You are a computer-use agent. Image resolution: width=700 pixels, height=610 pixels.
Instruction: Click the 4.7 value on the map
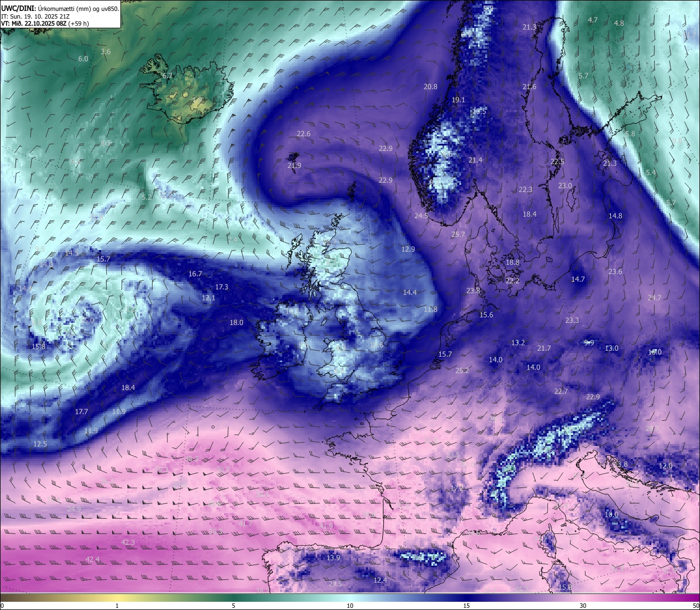[x=593, y=20]
